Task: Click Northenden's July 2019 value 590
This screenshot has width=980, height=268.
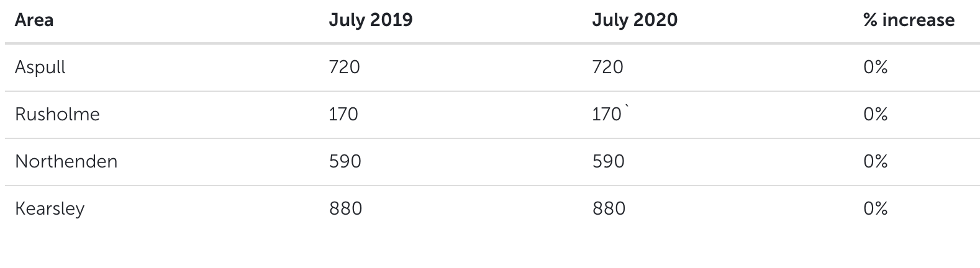Action: tap(345, 161)
